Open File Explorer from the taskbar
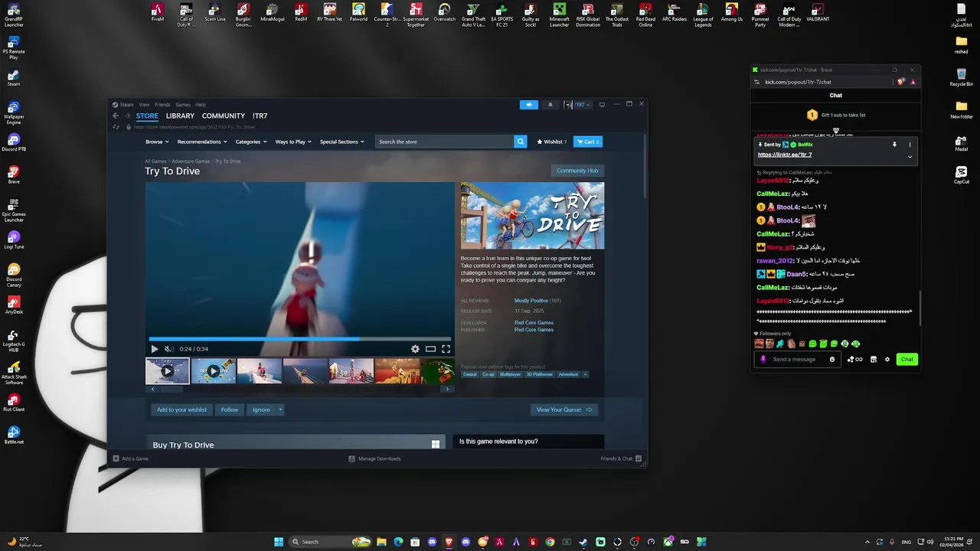This screenshot has width=980, height=551. click(x=381, y=542)
